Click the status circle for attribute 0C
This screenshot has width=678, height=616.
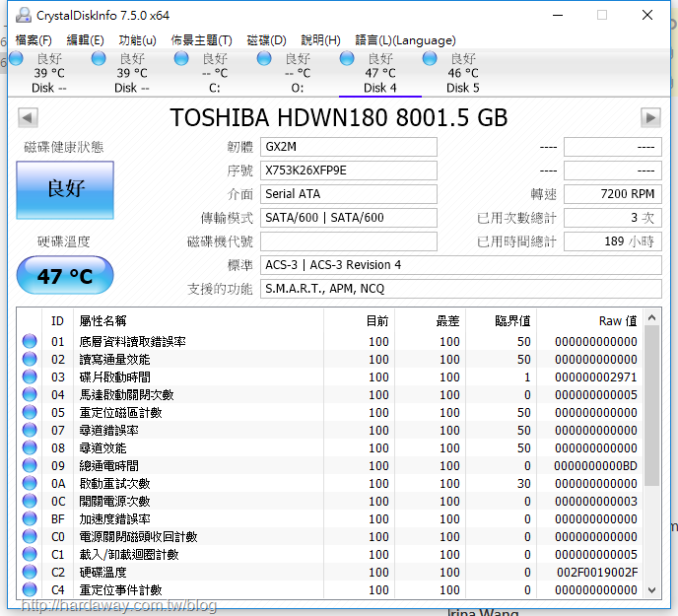pyautogui.click(x=30, y=501)
